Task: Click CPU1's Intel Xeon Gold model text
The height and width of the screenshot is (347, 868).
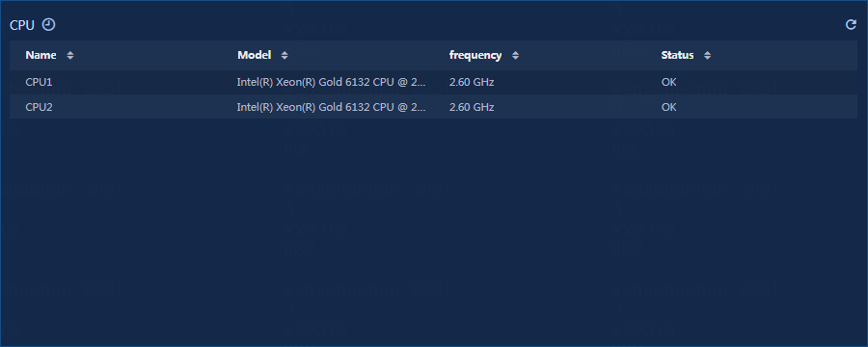Action: 332,83
